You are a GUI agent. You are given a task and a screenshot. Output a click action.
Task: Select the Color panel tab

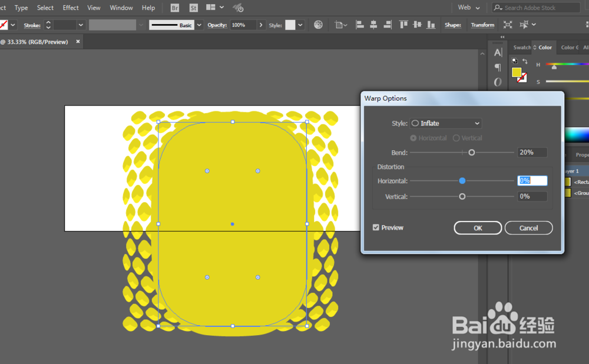pyautogui.click(x=545, y=47)
